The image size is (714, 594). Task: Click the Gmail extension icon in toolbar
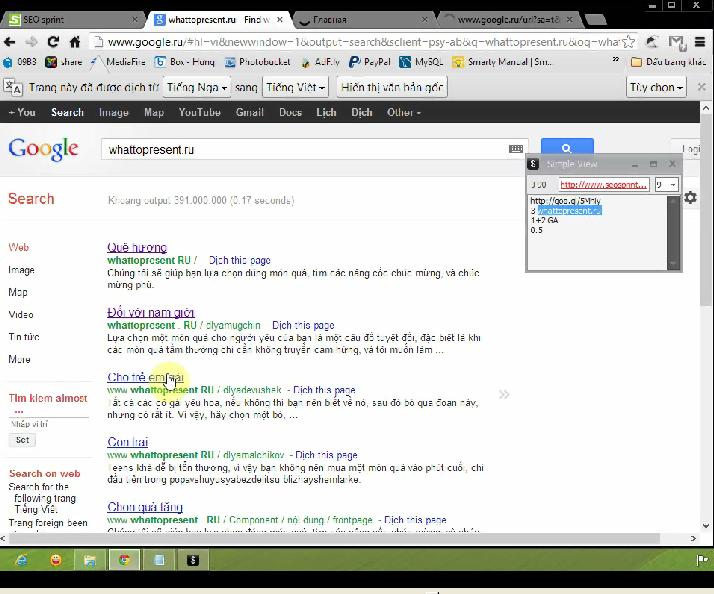click(677, 42)
